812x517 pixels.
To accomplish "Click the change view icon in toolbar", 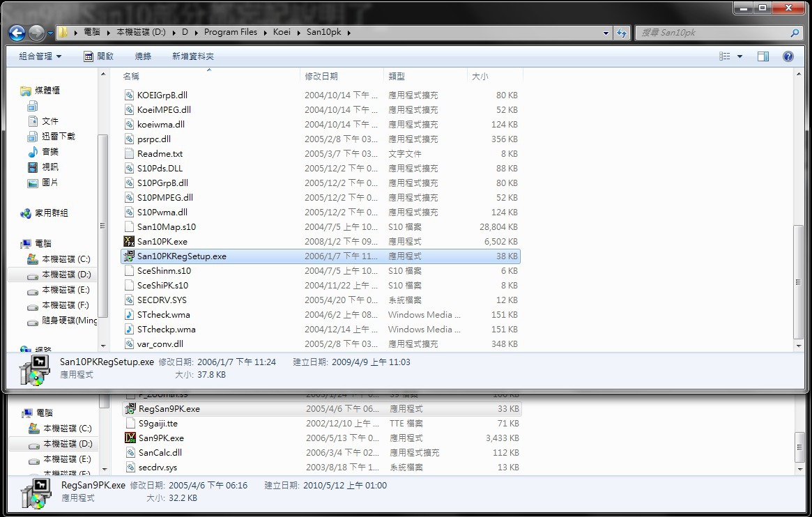I will pos(724,56).
